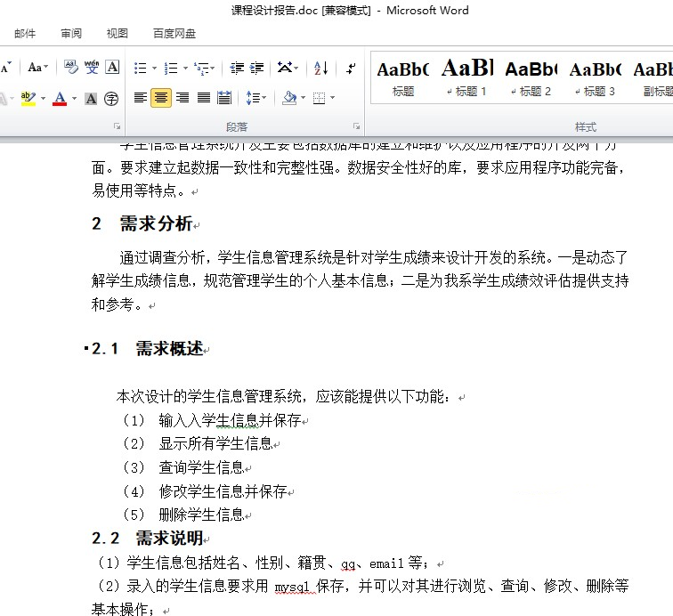The image size is (673, 616).
Task: Apply numbered list formatting
Action: [171, 69]
